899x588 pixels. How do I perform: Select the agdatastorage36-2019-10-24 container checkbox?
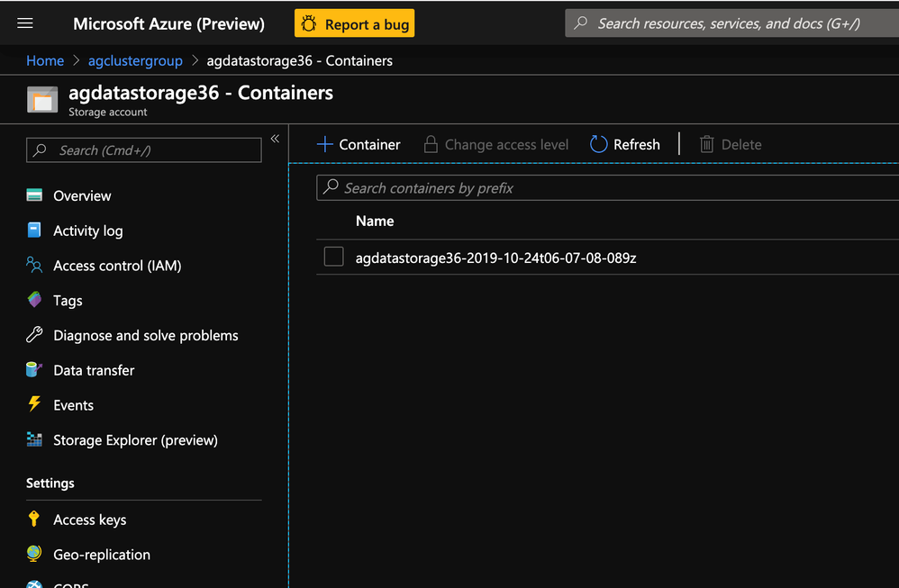point(334,258)
